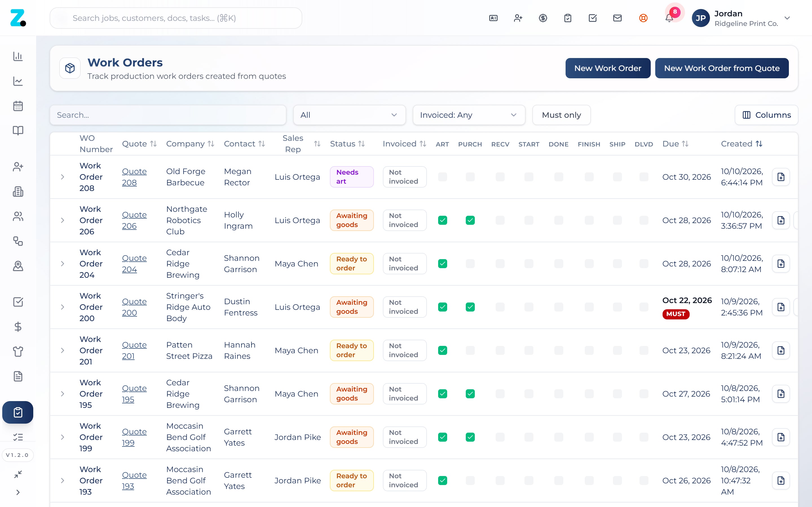
Task: Uncheck ART checkbox for Work Order 206
Action: 443,220
